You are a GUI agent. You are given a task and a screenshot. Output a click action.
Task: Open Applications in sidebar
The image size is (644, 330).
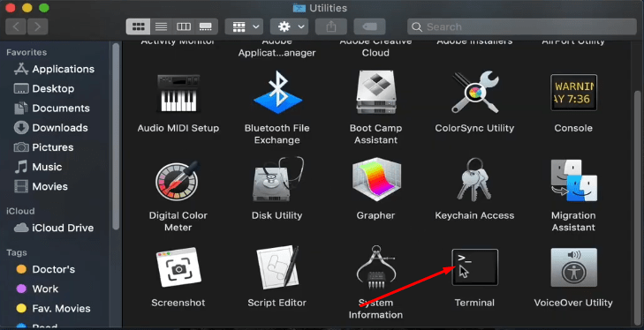tap(54, 69)
